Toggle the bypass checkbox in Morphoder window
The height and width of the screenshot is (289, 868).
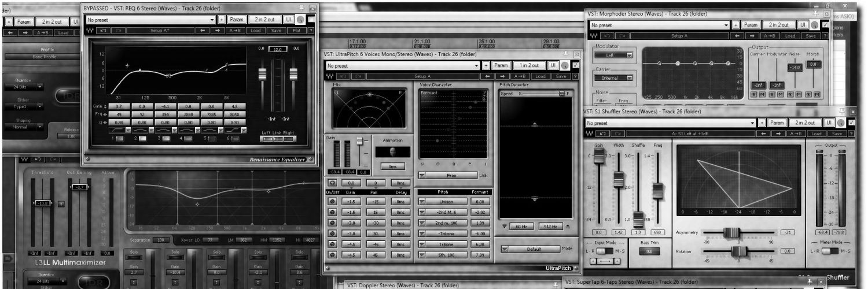pyautogui.click(x=825, y=25)
